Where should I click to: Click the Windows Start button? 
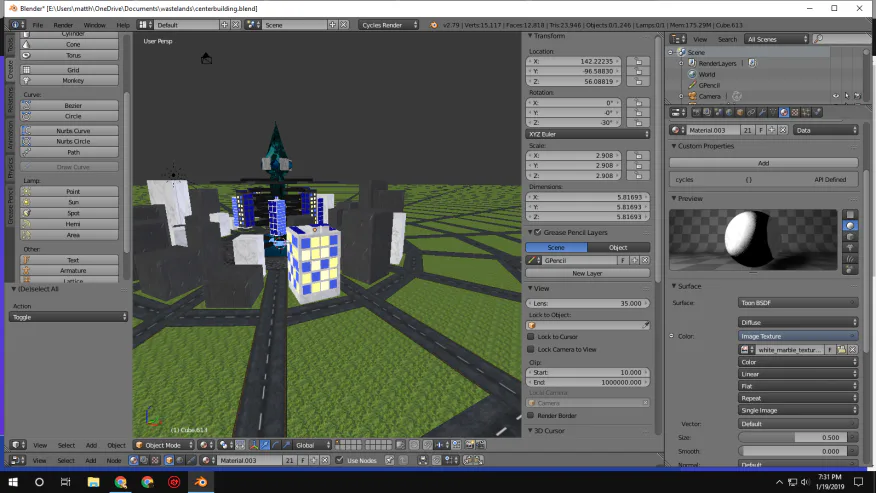coord(13,482)
